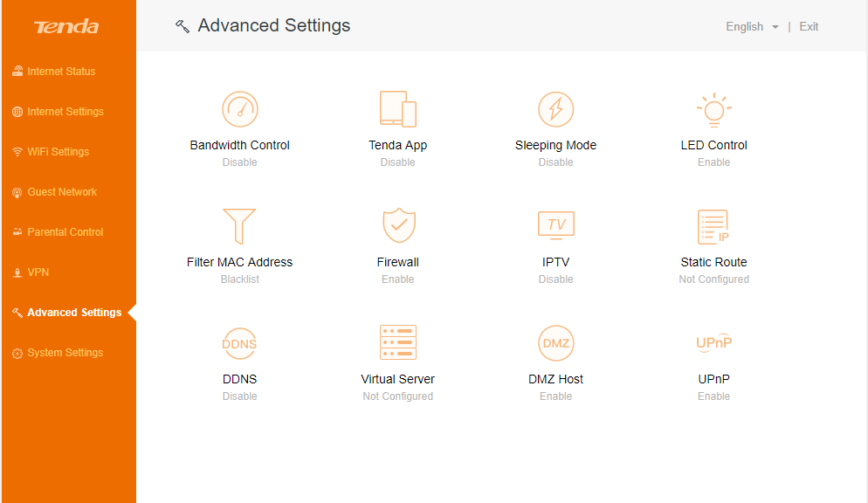Expand the English language dropdown
The image size is (868, 503).
(753, 26)
